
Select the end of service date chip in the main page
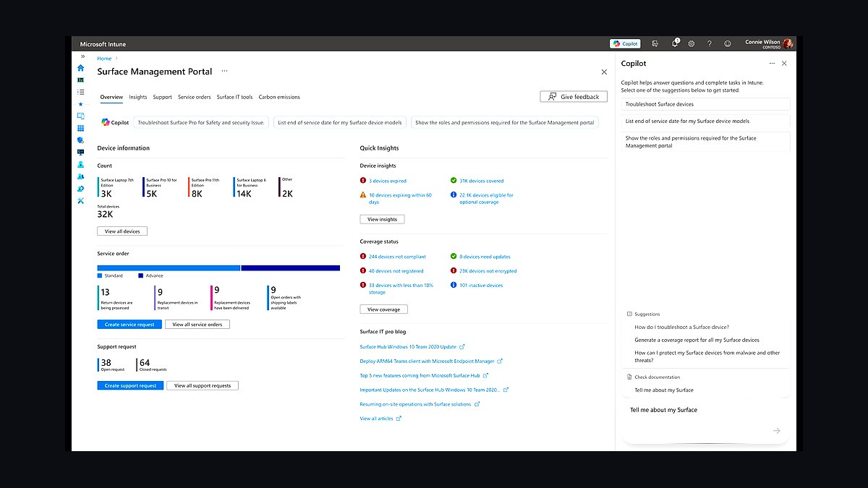click(x=340, y=122)
